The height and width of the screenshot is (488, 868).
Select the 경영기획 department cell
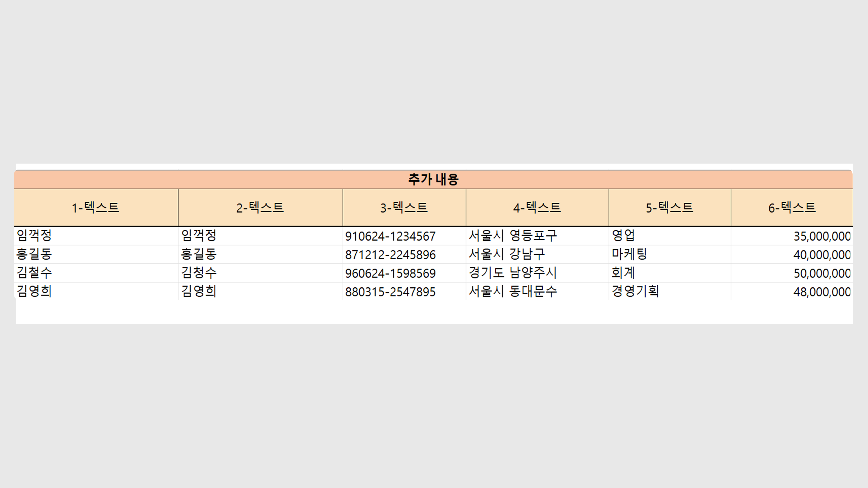pyautogui.click(x=635, y=291)
